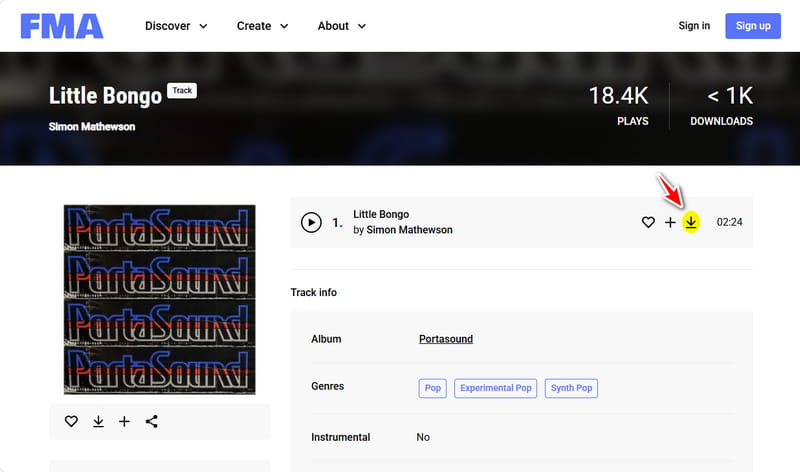Screen dimensions: 800x472
Task: Favorite Little Bongo in the track row
Action: click(x=648, y=222)
